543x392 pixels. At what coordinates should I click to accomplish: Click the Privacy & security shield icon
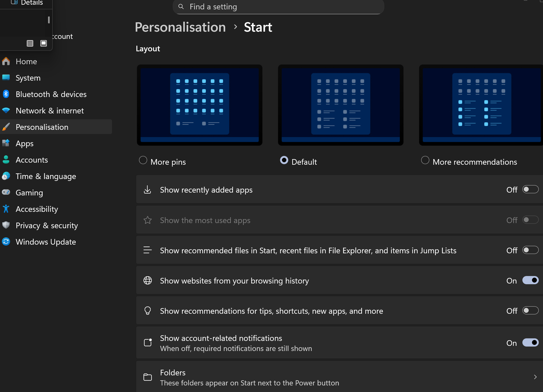tap(6, 225)
